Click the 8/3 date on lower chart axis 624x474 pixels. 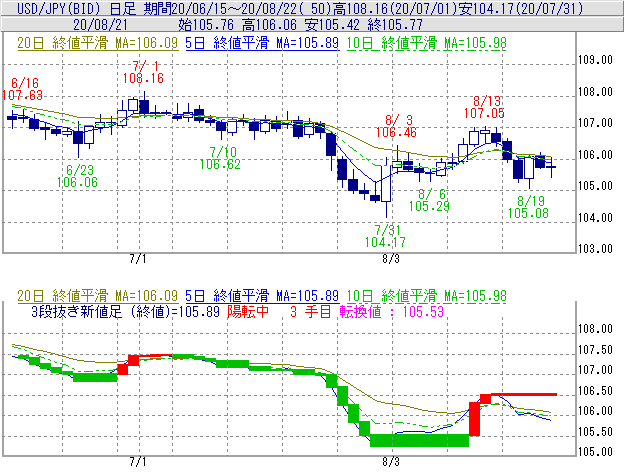[x=391, y=462]
